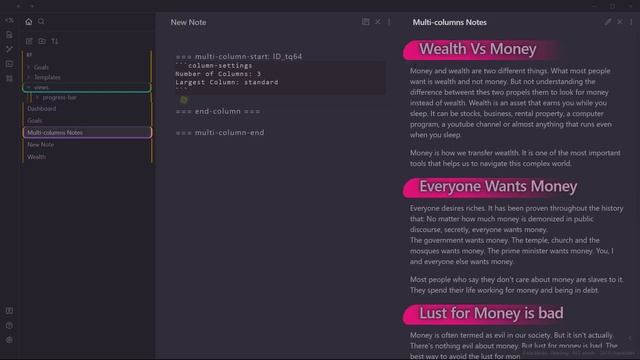Click paragraph starting 'Everyone desires riches'

pos(517,235)
